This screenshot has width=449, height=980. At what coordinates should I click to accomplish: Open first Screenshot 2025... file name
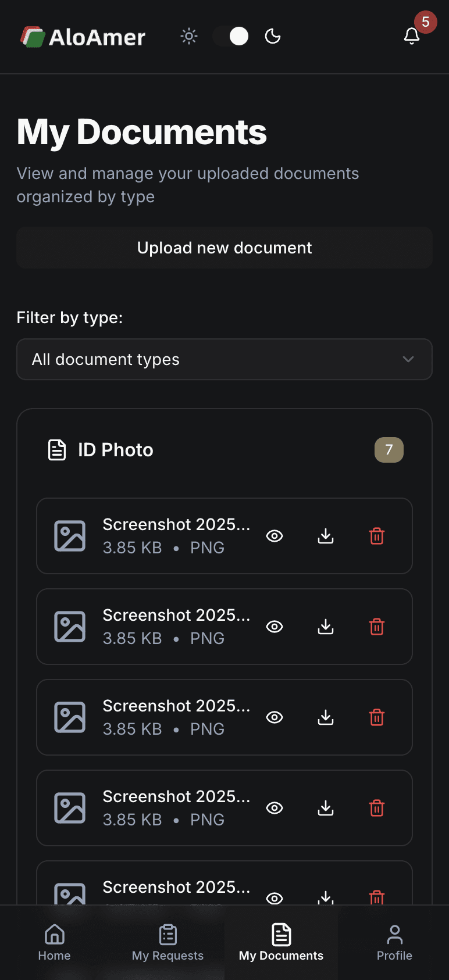tap(177, 524)
